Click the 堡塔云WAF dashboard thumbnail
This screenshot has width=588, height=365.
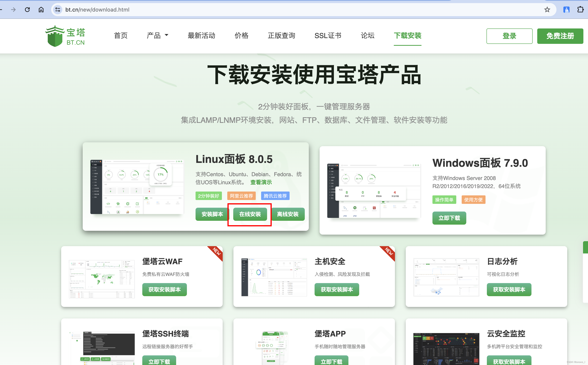click(x=102, y=279)
